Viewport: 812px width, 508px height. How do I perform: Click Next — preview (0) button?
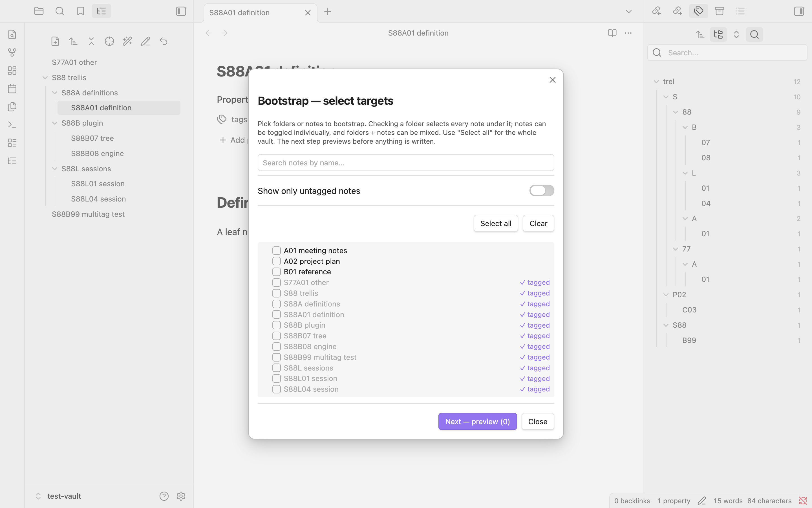tap(477, 421)
